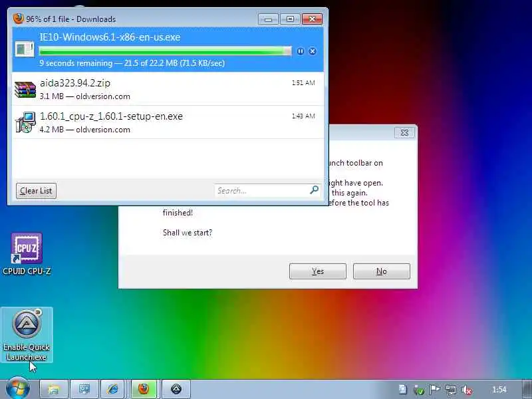Click the aida323 3.1 MB — oldversion.com source text

tap(85, 96)
